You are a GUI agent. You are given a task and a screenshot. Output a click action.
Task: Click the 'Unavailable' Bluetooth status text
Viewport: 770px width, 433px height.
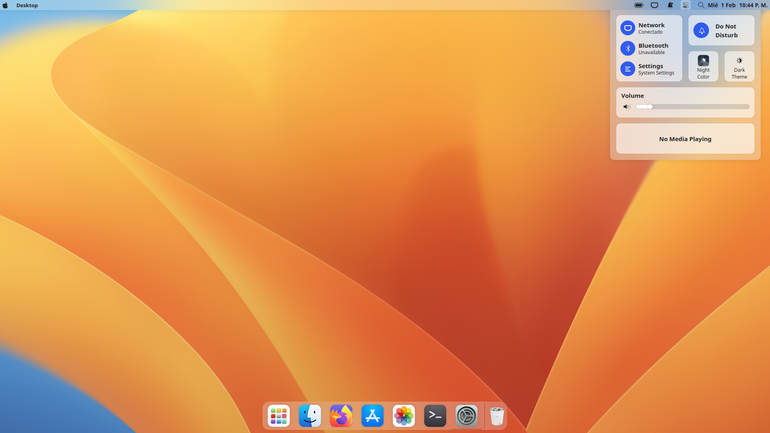pos(651,53)
